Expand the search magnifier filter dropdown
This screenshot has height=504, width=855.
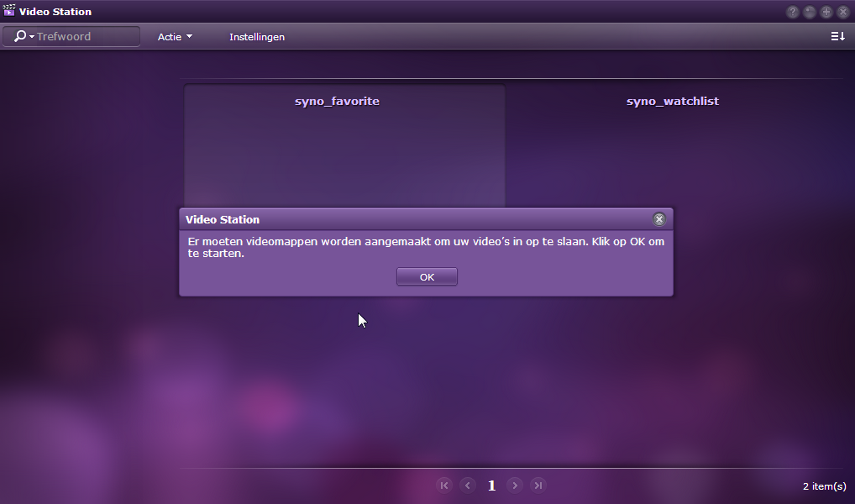point(24,37)
